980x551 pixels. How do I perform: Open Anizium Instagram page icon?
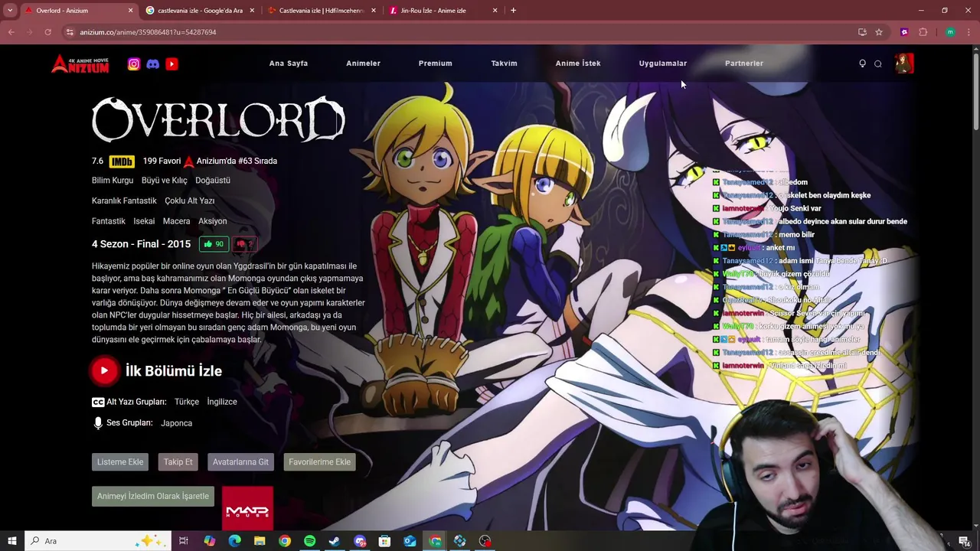[134, 64]
